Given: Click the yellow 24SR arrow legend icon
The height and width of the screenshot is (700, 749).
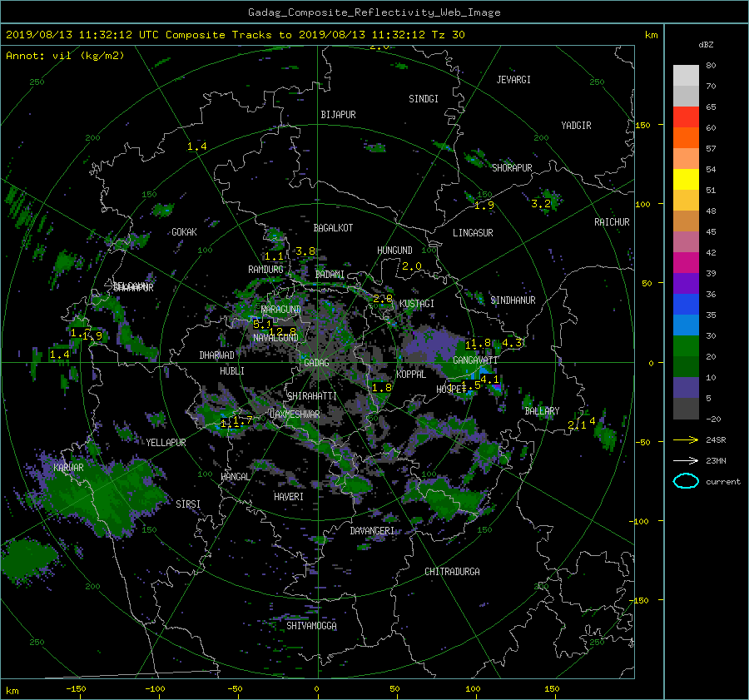Looking at the screenshot, I should click(x=686, y=439).
